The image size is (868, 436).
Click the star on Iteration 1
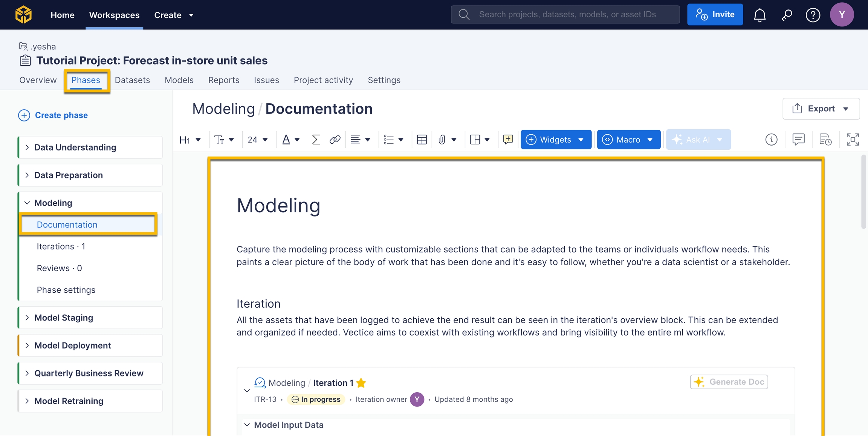click(x=361, y=383)
